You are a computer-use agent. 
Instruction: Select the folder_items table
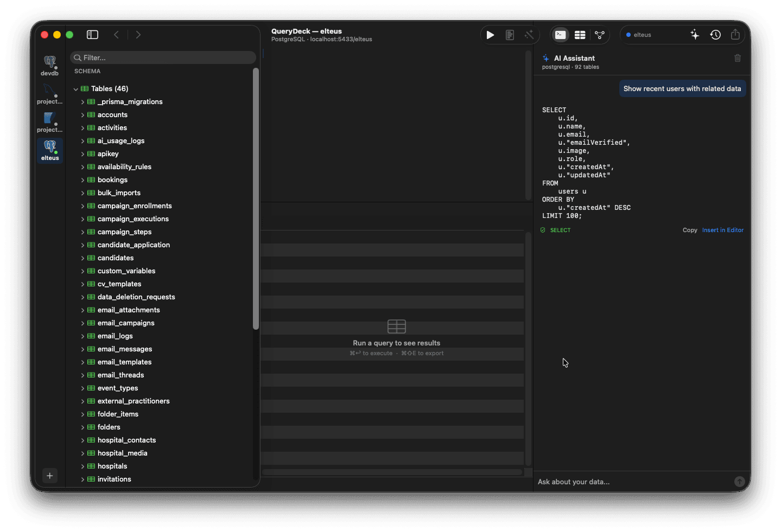[x=118, y=414]
